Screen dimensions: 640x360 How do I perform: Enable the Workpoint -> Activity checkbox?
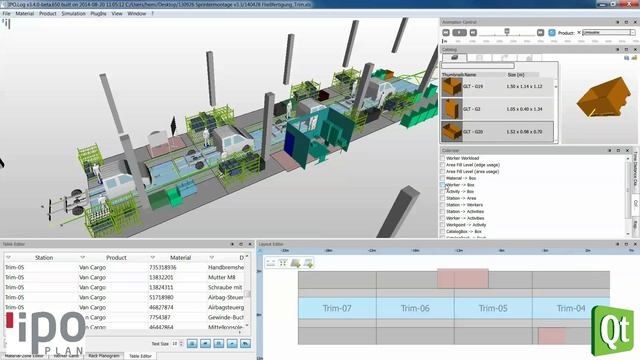[x=442, y=225]
